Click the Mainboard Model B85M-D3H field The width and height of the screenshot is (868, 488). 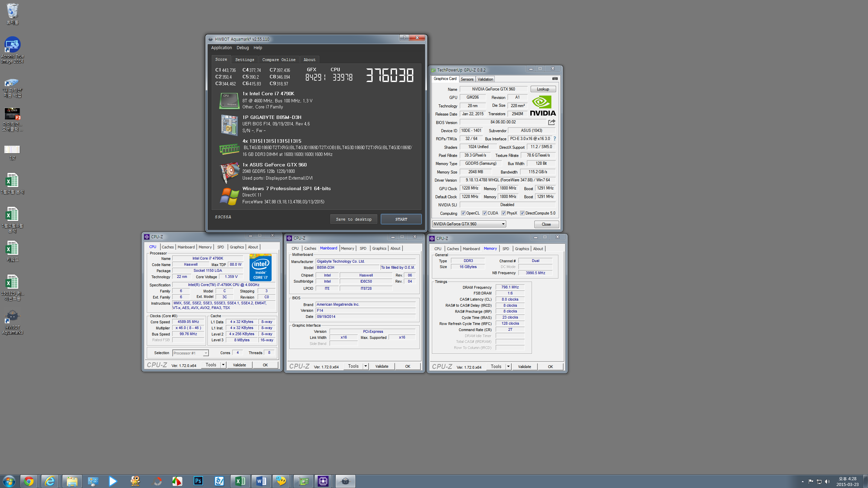(347, 268)
